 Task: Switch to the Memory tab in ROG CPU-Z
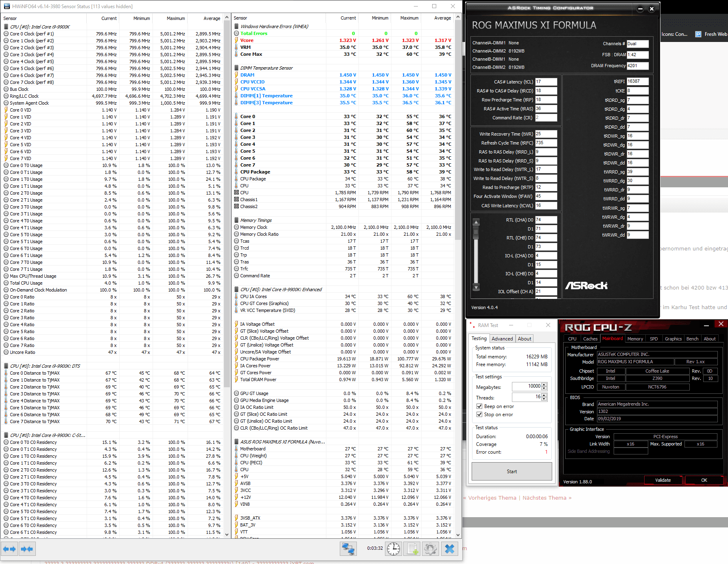635,339
